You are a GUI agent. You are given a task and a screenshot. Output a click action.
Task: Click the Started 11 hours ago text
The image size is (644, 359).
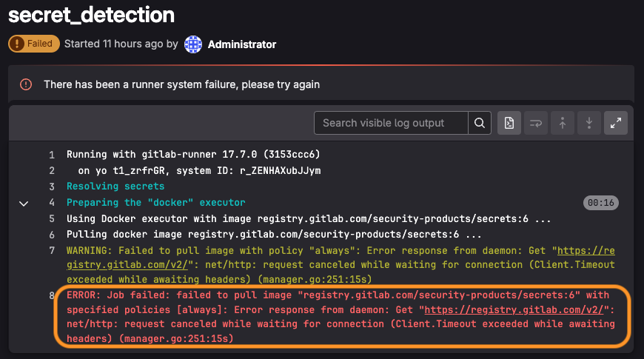pyautogui.click(x=121, y=44)
